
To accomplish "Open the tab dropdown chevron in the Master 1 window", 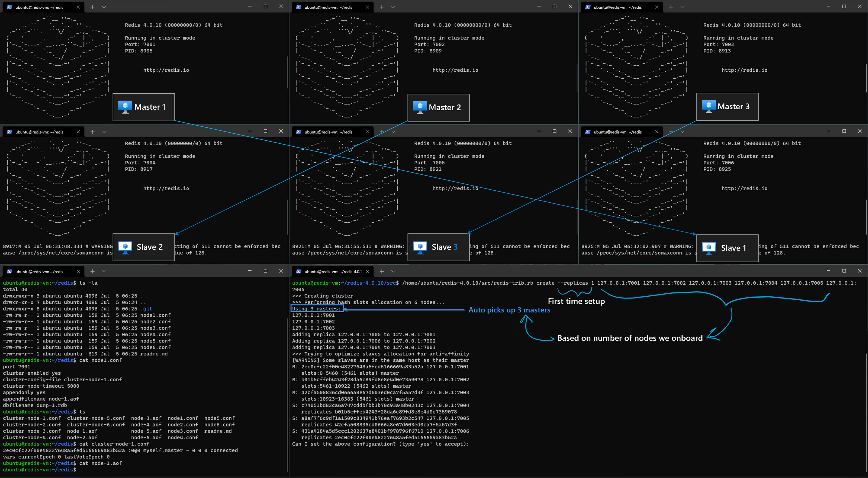I will click(104, 7).
